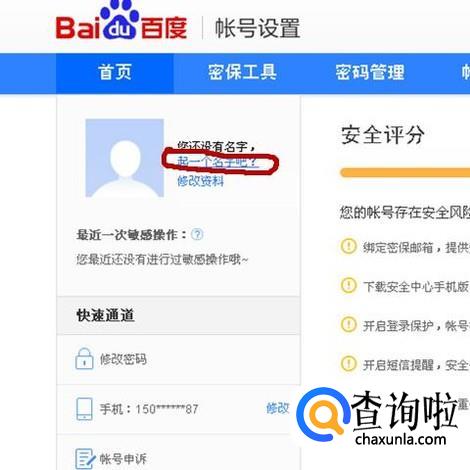This screenshot has width=470, height=470.
Task: Open the 首页 tab
Action: tap(115, 73)
